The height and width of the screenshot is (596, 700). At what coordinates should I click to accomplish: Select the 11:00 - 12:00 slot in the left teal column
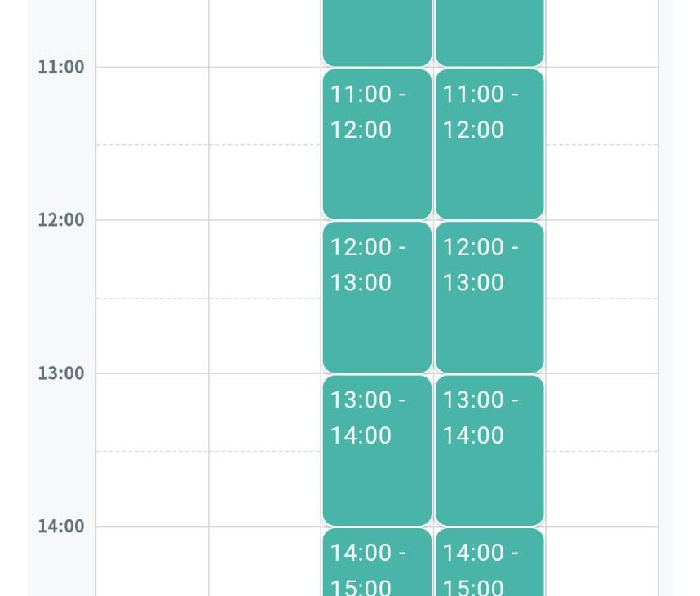click(377, 143)
